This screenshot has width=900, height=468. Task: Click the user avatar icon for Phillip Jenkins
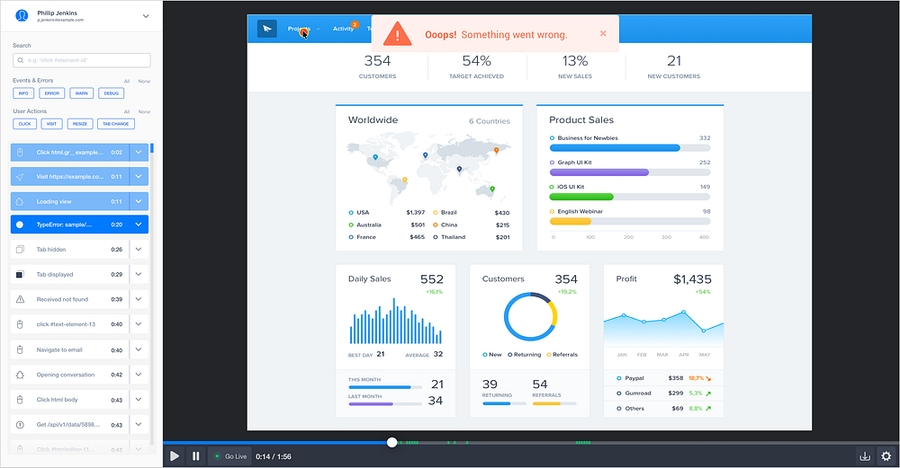[x=21, y=15]
